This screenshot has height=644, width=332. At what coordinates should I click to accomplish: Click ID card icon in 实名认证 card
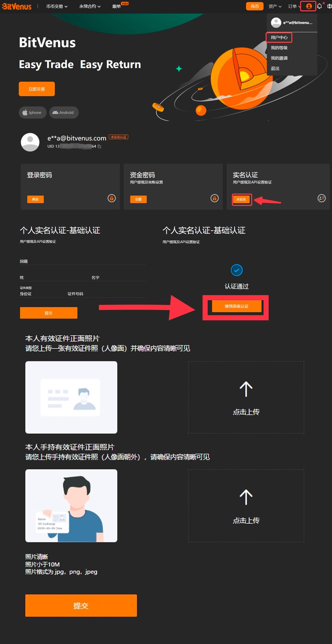point(322,198)
